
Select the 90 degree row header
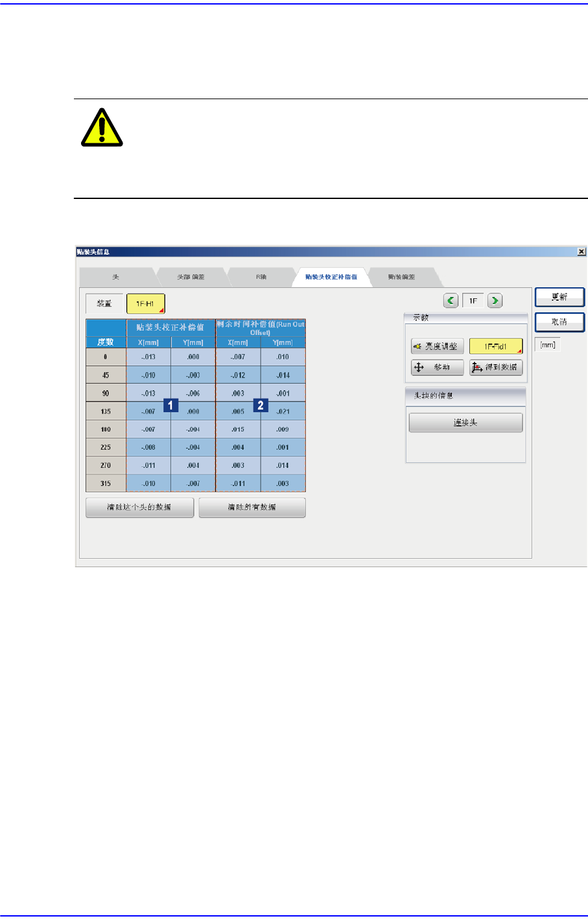point(106,393)
